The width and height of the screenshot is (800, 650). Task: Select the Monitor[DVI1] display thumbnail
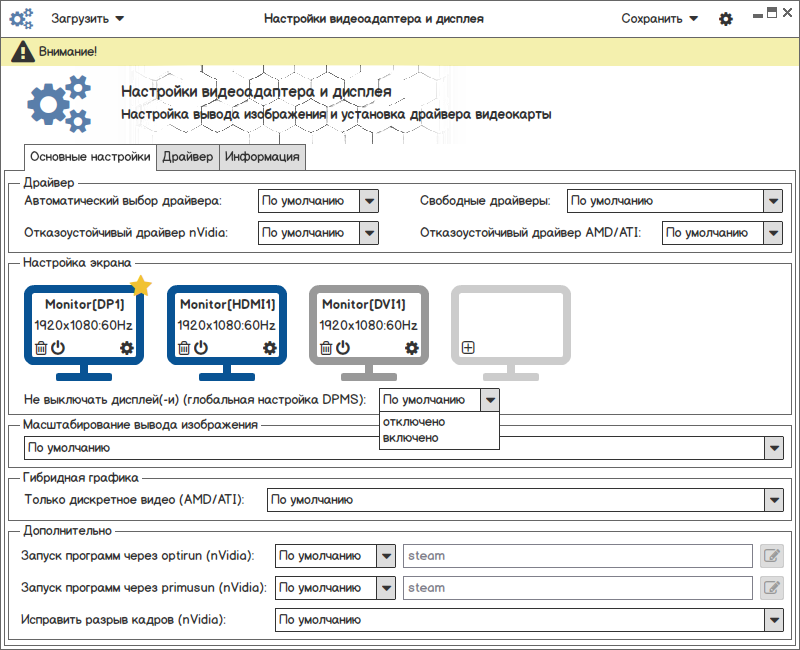(369, 333)
